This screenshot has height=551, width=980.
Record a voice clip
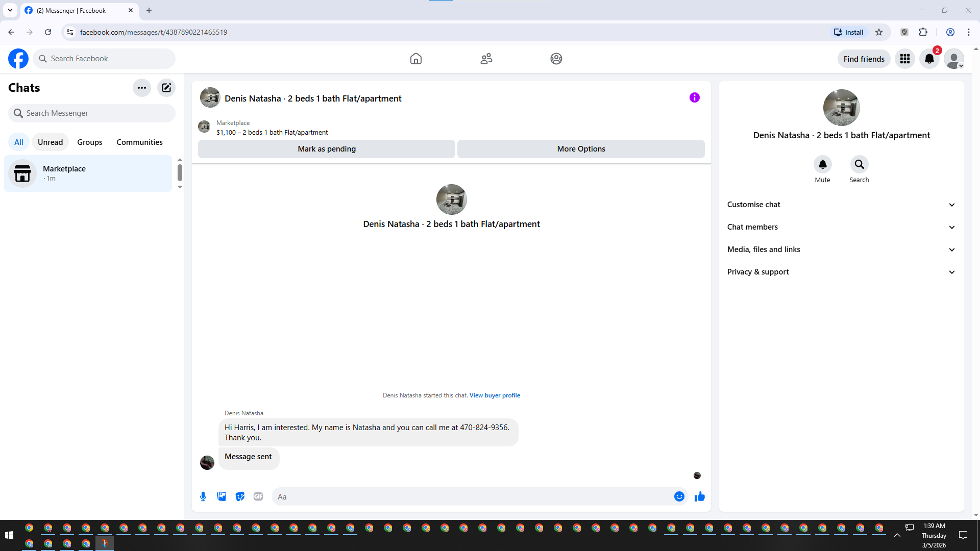tap(203, 496)
